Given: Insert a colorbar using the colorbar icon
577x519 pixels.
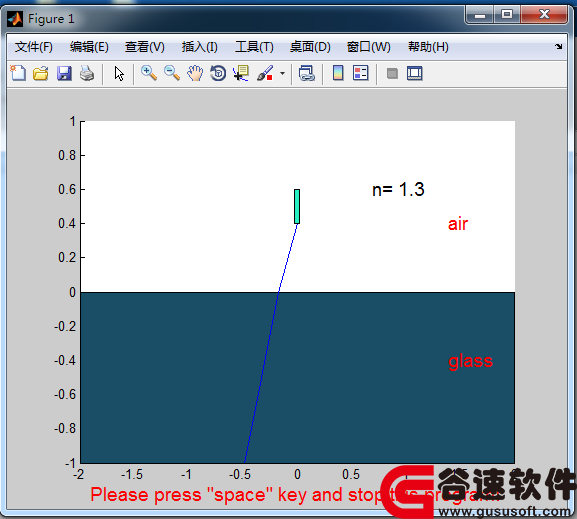Looking at the screenshot, I should [338, 73].
